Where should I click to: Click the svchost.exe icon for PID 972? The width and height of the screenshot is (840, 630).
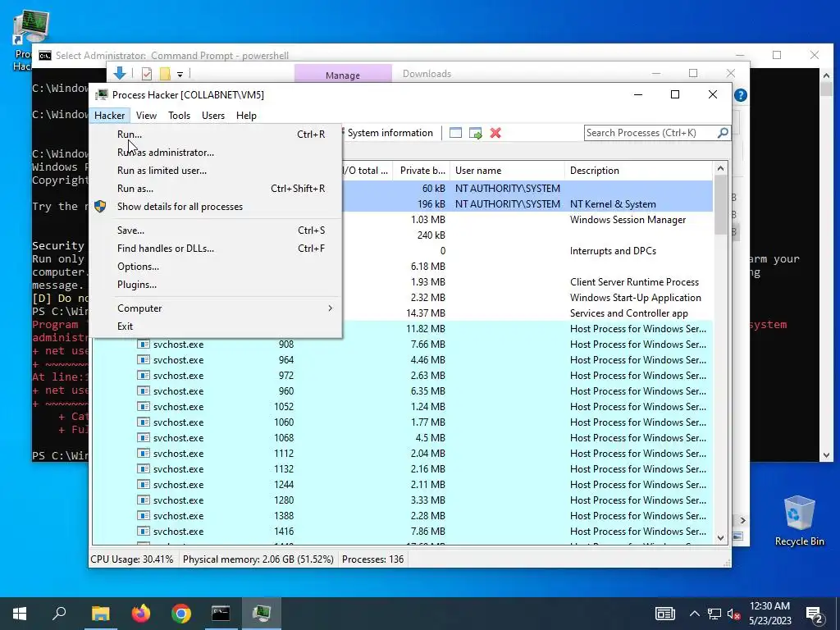coord(143,376)
